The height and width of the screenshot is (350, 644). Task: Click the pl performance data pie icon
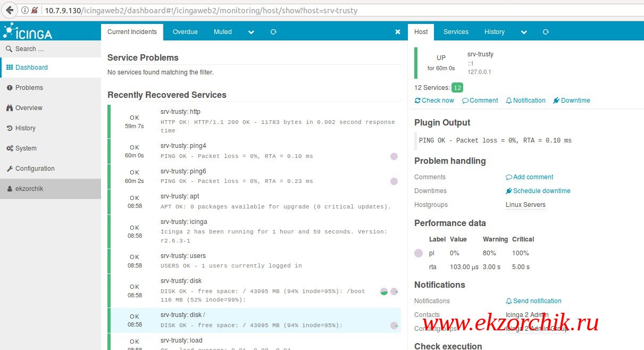419,253
